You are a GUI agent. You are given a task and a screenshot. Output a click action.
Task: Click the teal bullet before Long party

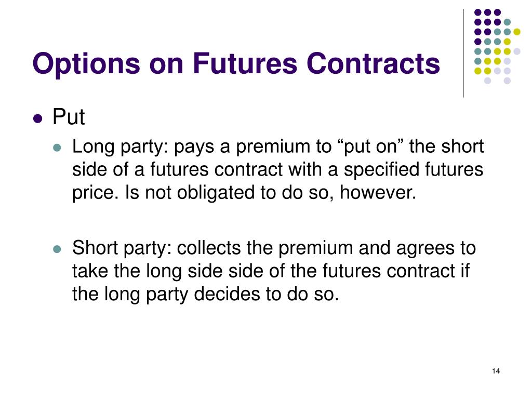(57, 148)
